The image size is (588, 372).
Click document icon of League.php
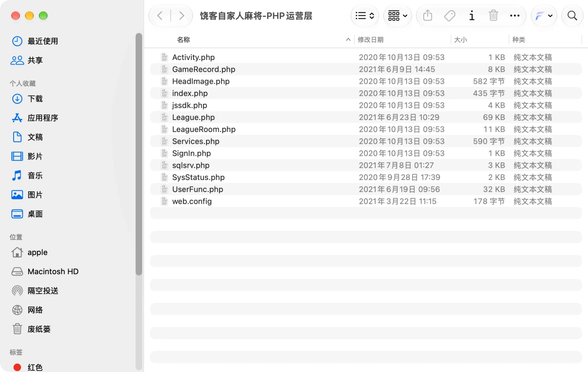(164, 117)
